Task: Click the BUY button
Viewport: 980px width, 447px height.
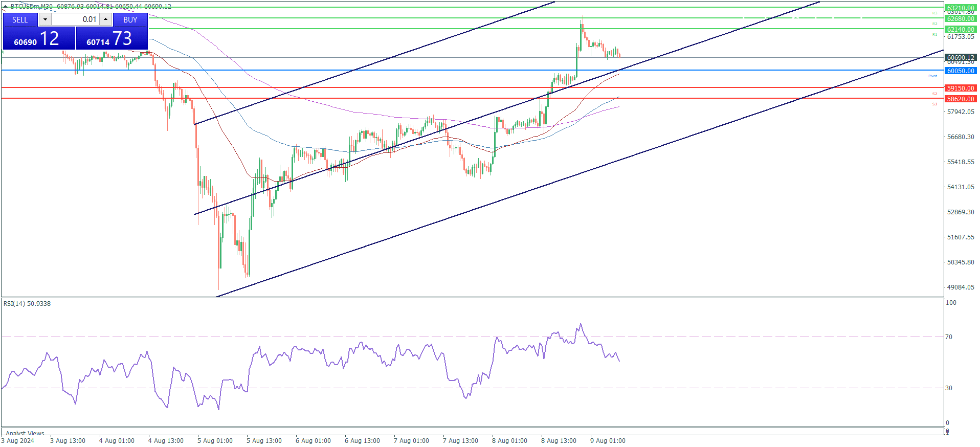Action: click(130, 19)
